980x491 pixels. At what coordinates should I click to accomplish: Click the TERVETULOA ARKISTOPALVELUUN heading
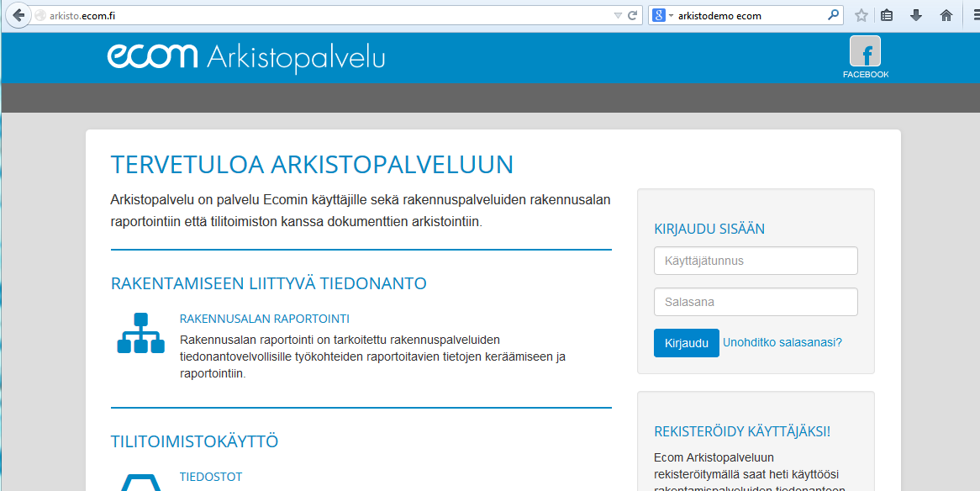(x=312, y=165)
